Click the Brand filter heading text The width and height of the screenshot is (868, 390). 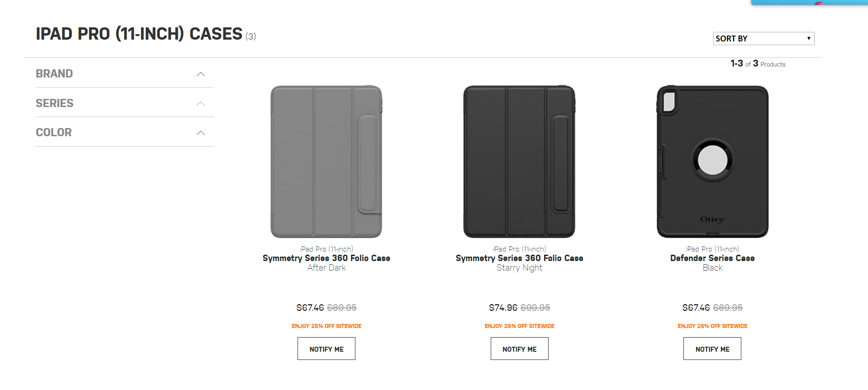(x=54, y=74)
